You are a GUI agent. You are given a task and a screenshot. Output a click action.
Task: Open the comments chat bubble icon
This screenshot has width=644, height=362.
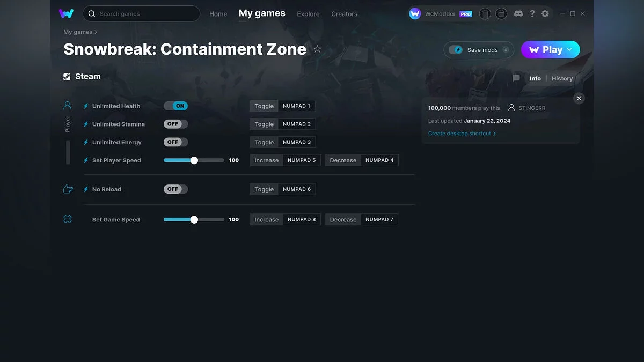tap(516, 78)
